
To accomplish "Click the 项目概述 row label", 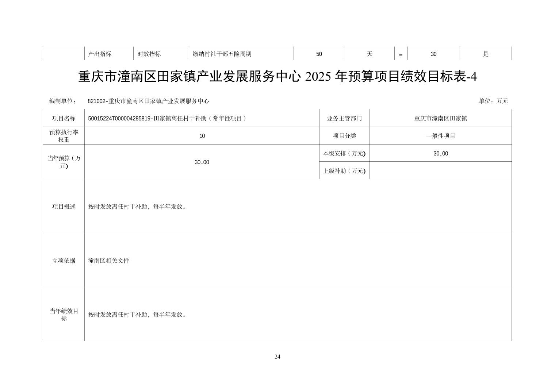I will 64,207.
